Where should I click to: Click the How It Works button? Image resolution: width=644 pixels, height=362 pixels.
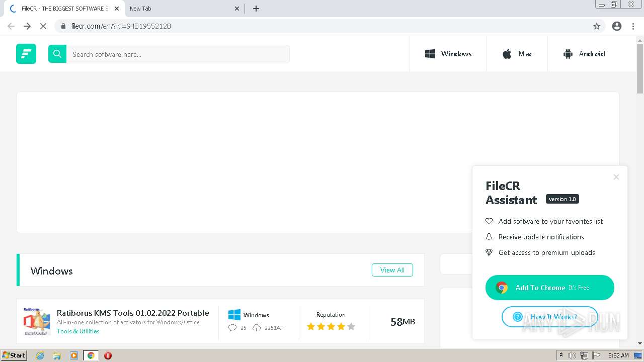[x=550, y=317]
